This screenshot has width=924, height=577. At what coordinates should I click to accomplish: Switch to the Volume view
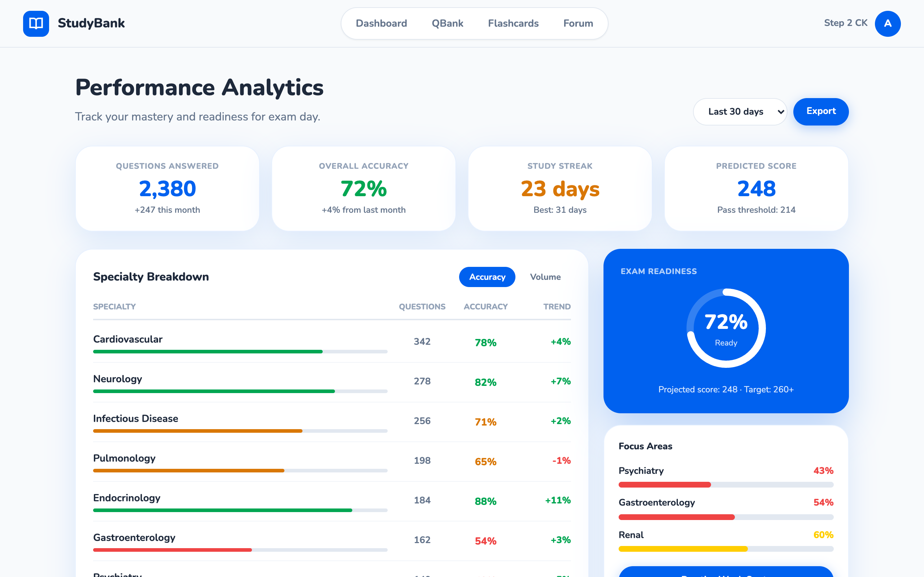[x=545, y=277]
